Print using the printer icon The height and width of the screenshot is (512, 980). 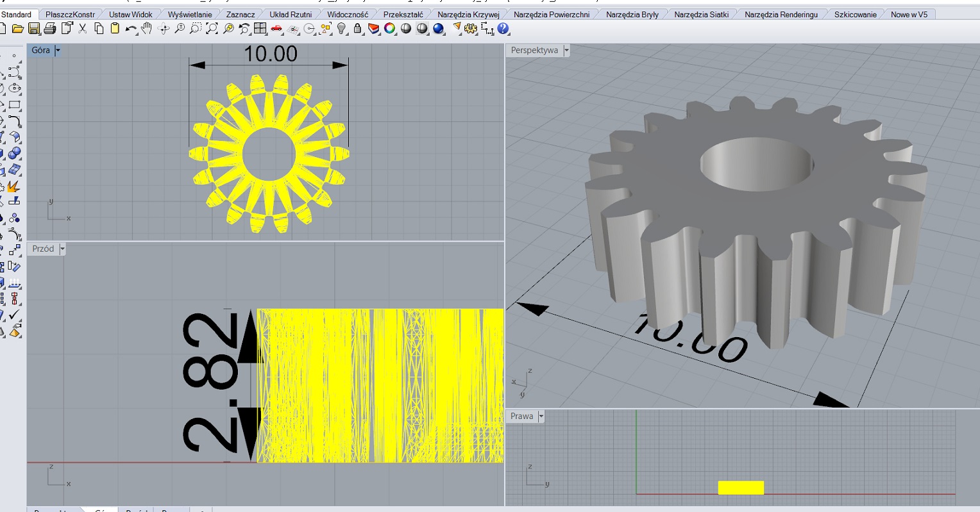[x=50, y=28]
